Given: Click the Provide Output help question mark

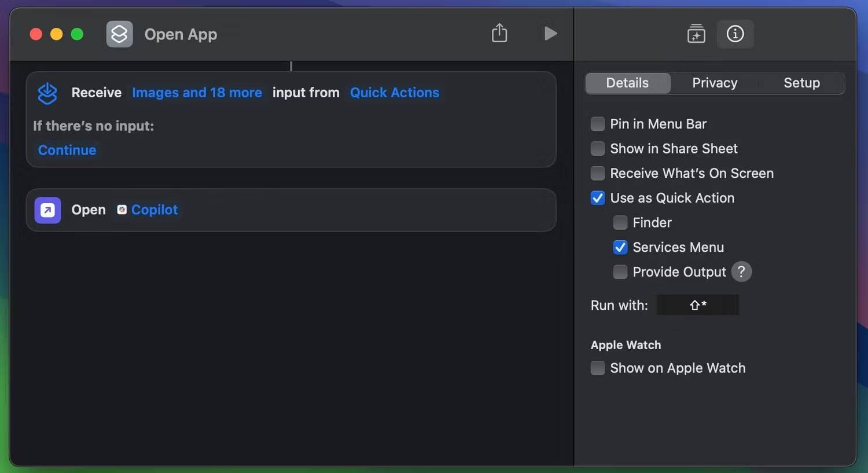Looking at the screenshot, I should click(x=741, y=271).
